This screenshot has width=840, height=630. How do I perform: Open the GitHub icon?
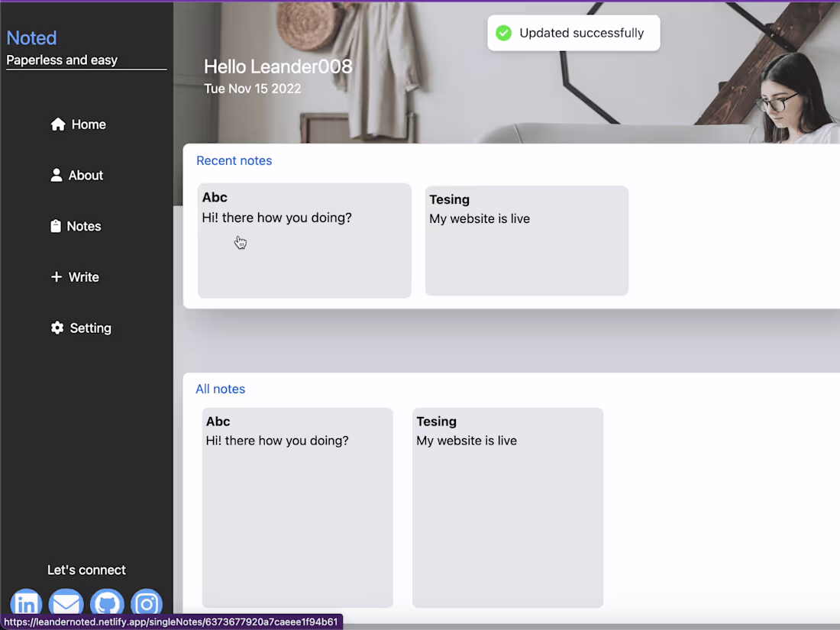107,604
